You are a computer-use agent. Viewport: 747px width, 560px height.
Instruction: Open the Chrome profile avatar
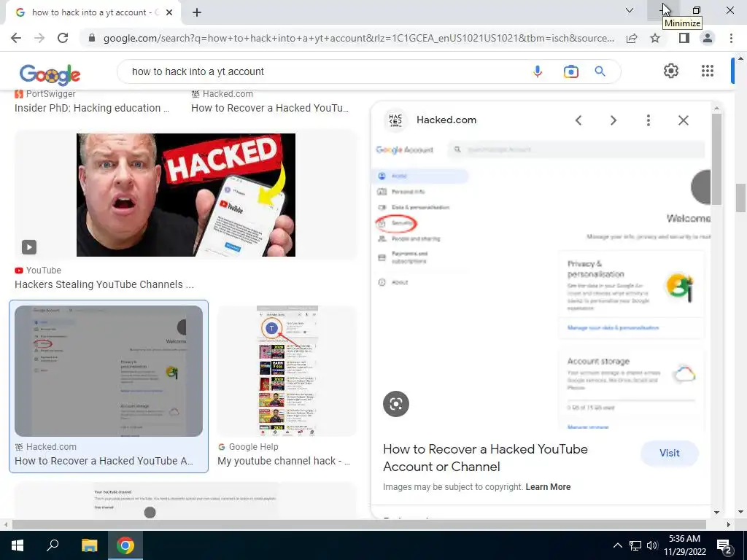(x=708, y=38)
